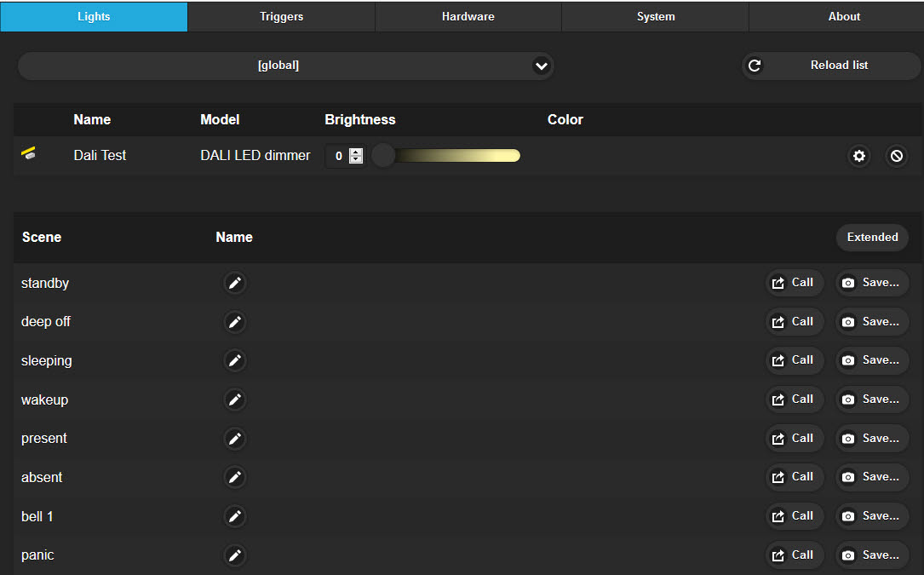Click the pencil icon beside bell 1

tap(235, 516)
